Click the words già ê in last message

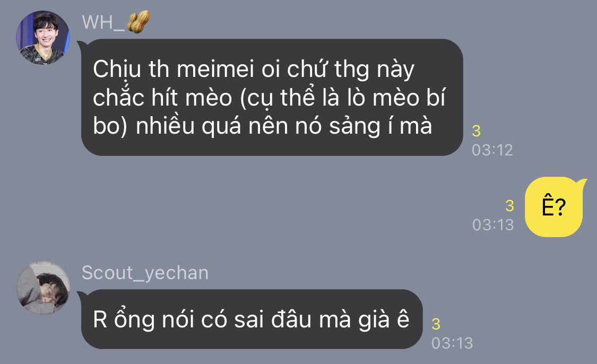[384, 319]
